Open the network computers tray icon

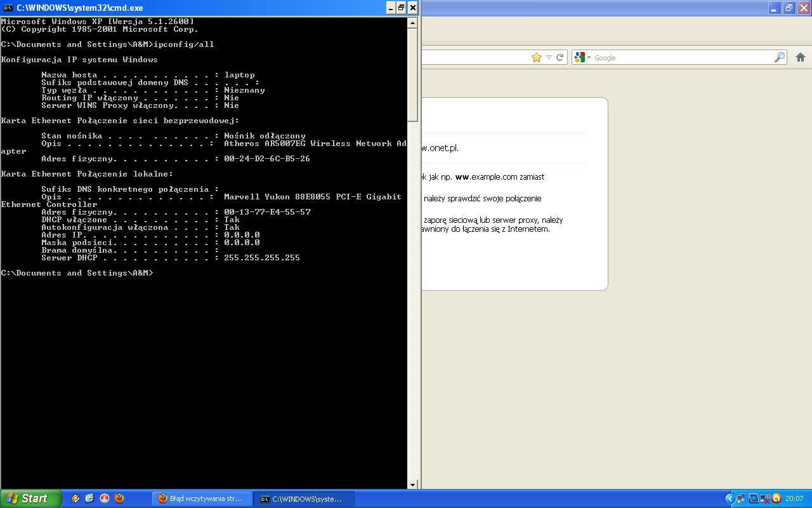pyautogui.click(x=742, y=498)
